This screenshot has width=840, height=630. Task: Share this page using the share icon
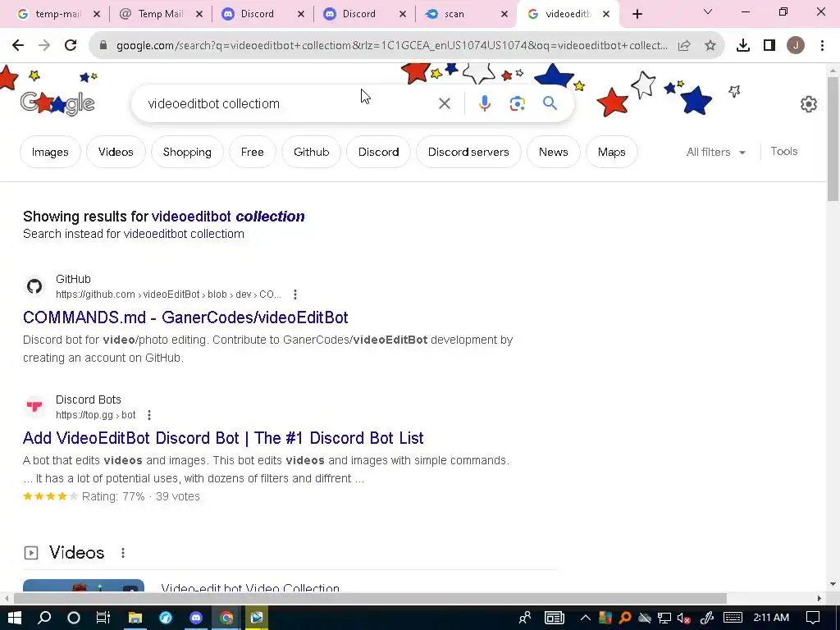tap(684, 46)
